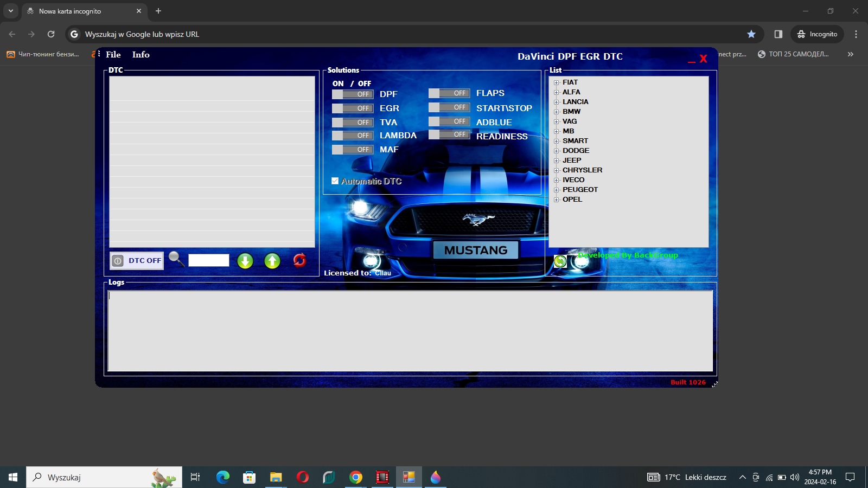Select OPEL in the brand list
The image size is (868, 488).
(x=572, y=200)
